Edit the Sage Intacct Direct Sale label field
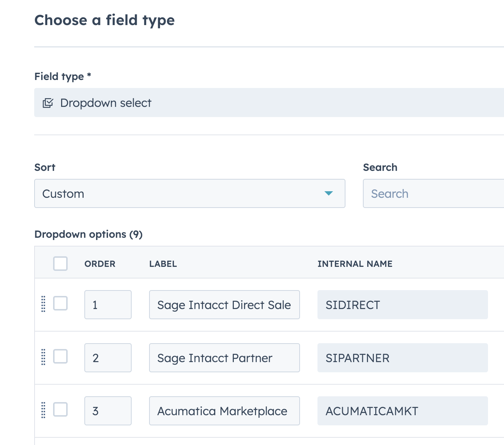The width and height of the screenshot is (504, 445). click(x=224, y=305)
